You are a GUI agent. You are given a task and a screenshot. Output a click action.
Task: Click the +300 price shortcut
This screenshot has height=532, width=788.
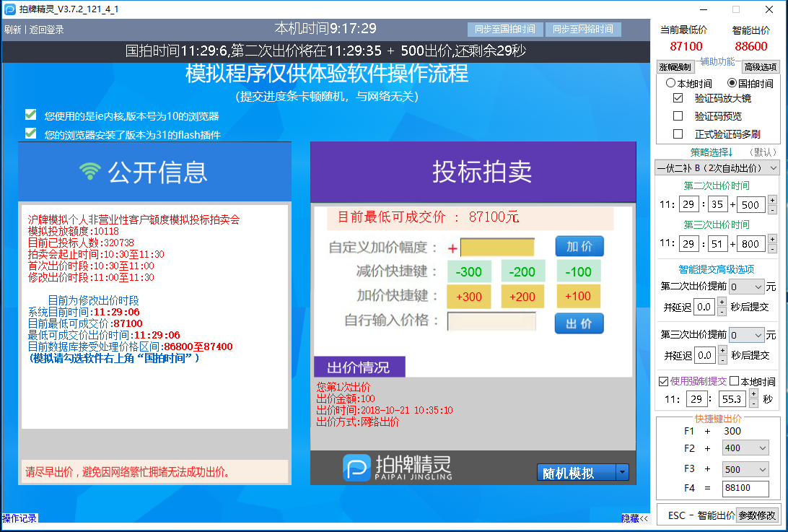pyautogui.click(x=468, y=297)
